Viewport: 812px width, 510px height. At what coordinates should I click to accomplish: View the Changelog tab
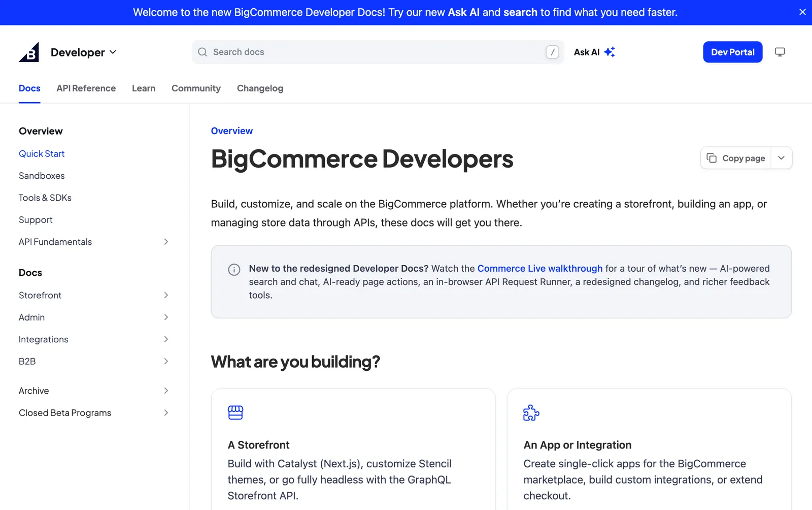[x=260, y=88]
